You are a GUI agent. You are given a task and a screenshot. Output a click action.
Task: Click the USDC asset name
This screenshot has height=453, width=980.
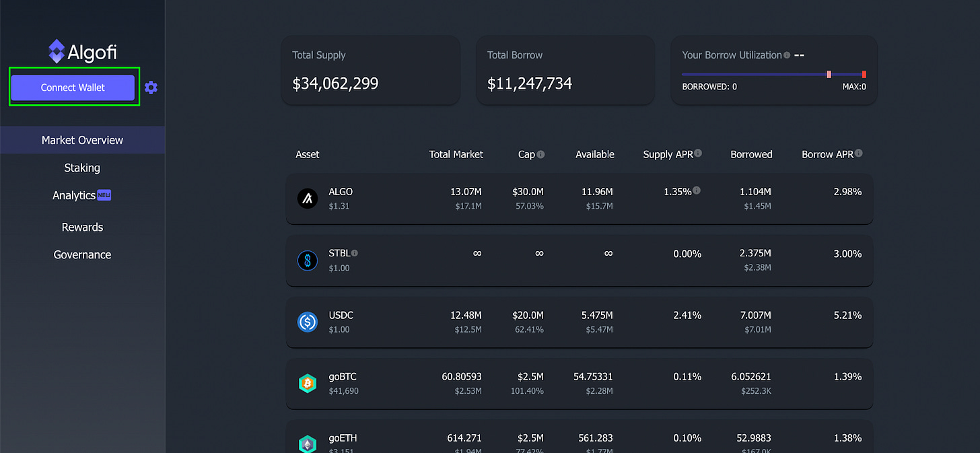[341, 315]
